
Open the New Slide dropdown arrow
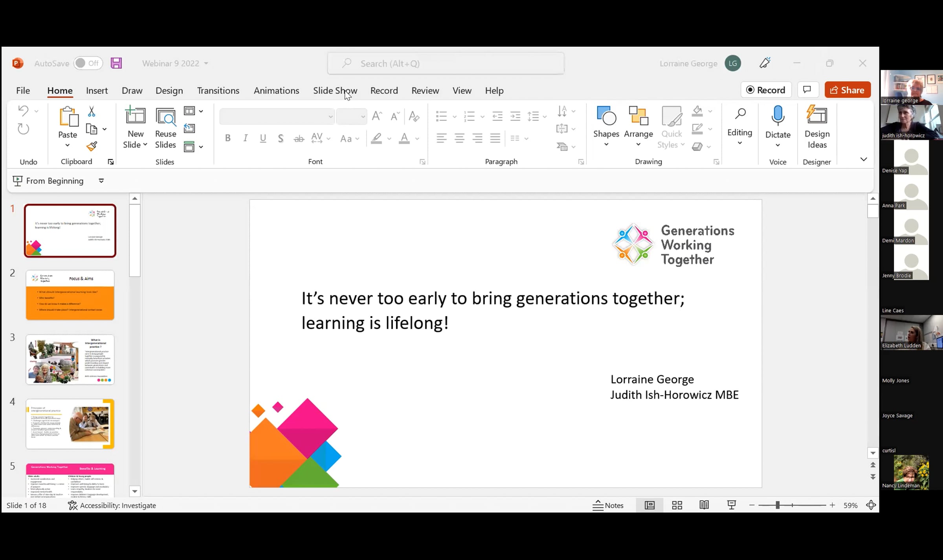145,145
